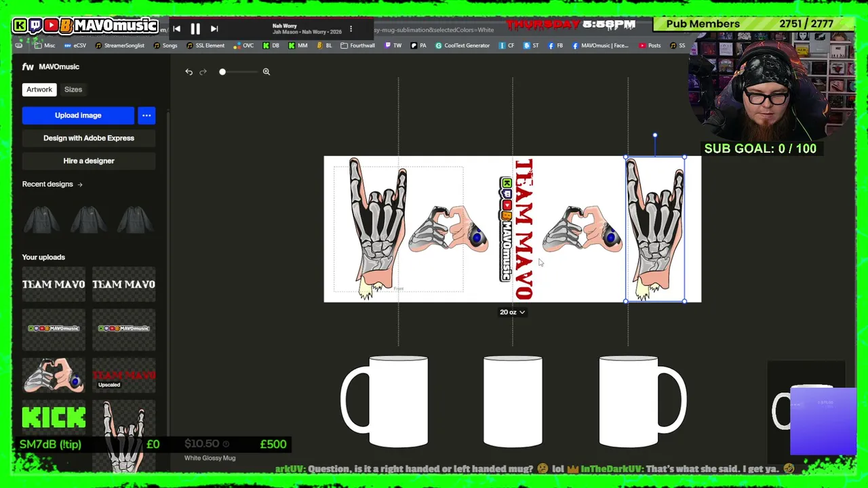
Task: Undo the last design change
Action: tap(189, 72)
